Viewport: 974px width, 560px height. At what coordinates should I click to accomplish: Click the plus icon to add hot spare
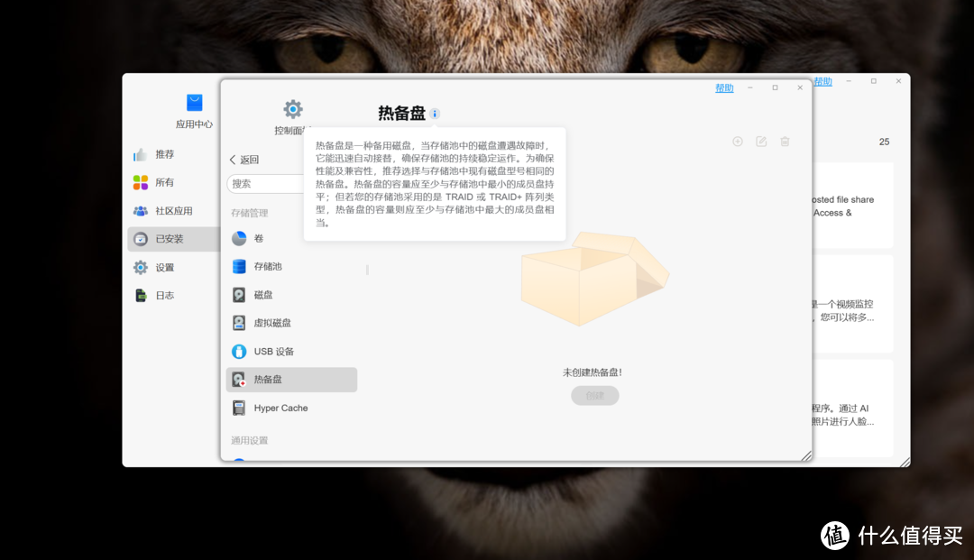click(x=737, y=142)
